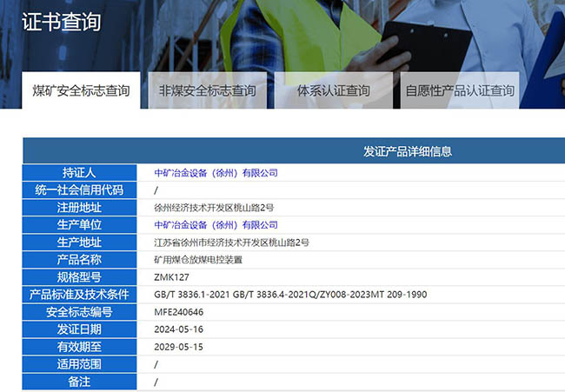This screenshot has width=565, height=392.
Task: Click the slash value beside 适用范围
Action: (x=156, y=364)
